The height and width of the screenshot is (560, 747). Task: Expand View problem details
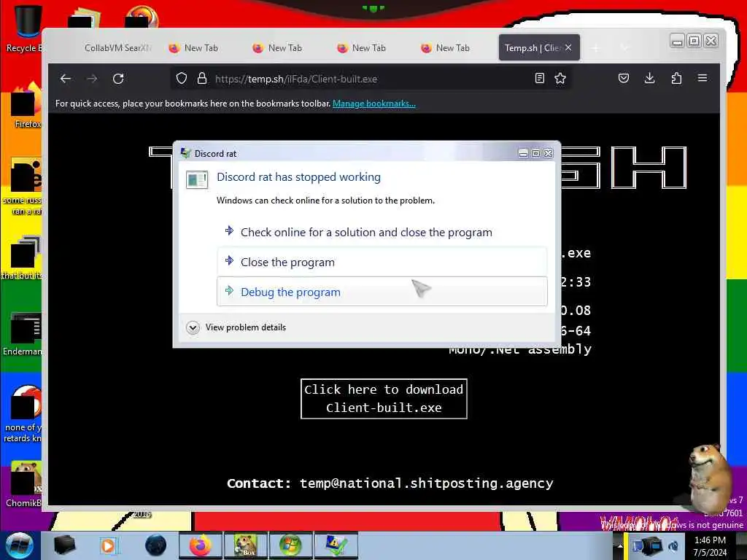236,327
